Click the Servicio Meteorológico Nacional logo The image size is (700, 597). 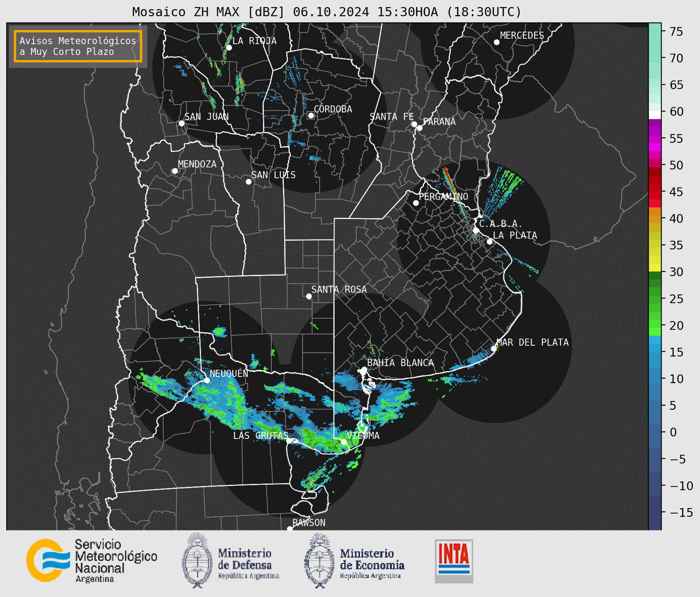tap(92, 561)
